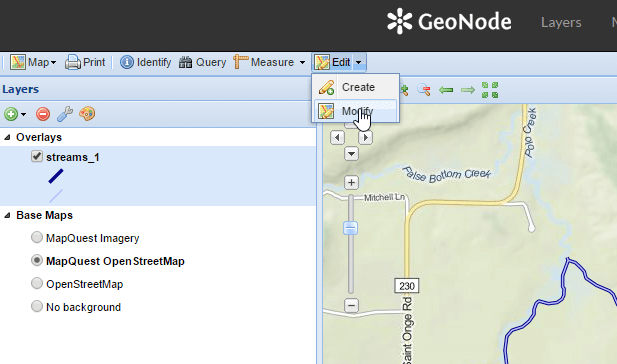Go to previous map extent arrow
The height and width of the screenshot is (364, 617).
(x=446, y=90)
